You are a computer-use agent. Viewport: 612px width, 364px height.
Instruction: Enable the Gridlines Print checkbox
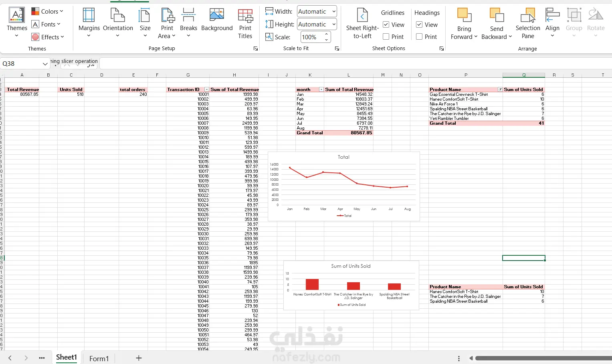[x=386, y=36]
